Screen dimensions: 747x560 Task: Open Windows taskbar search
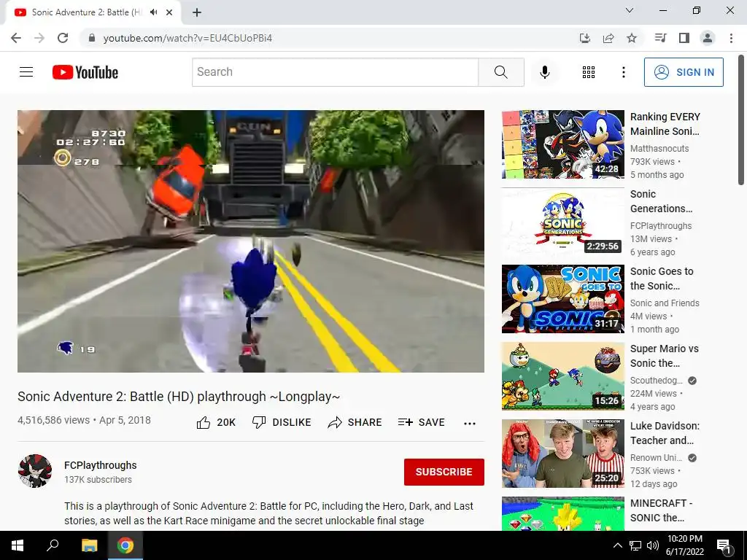(x=53, y=545)
